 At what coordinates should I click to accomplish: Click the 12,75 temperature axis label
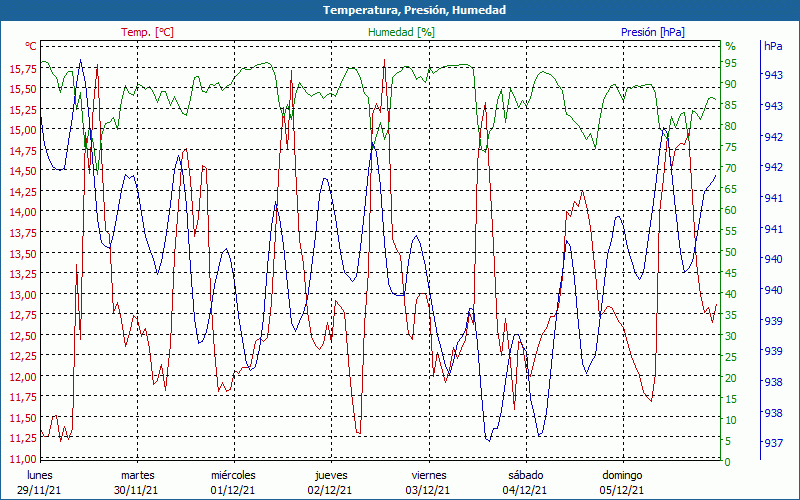tap(23, 315)
